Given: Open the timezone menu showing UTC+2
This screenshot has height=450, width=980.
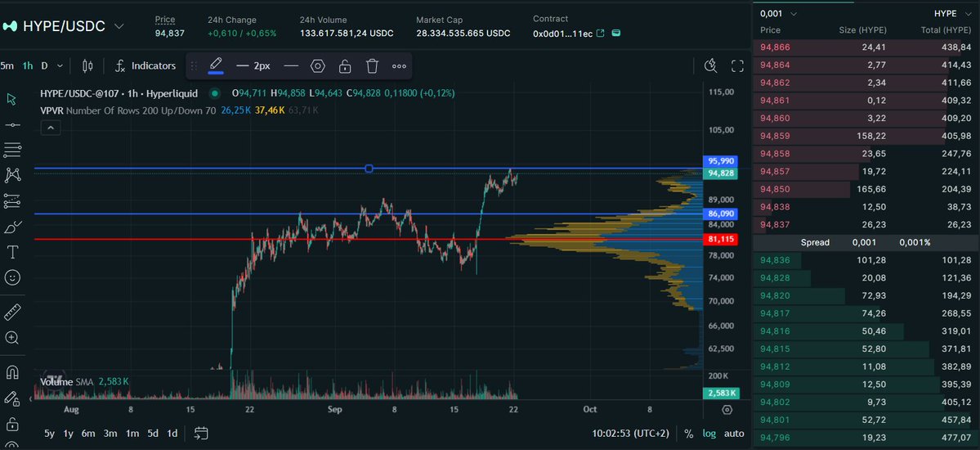Looking at the screenshot, I should coord(632,433).
